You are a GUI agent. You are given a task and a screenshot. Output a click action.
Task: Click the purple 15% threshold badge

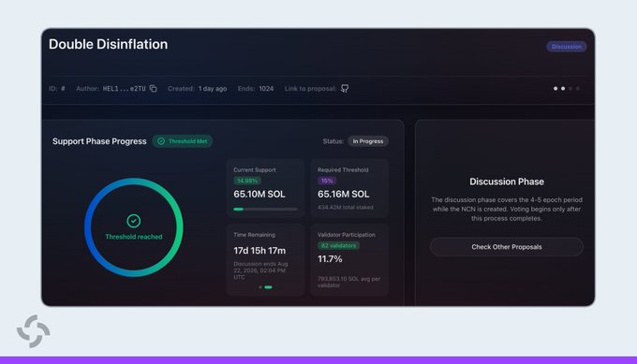click(327, 181)
